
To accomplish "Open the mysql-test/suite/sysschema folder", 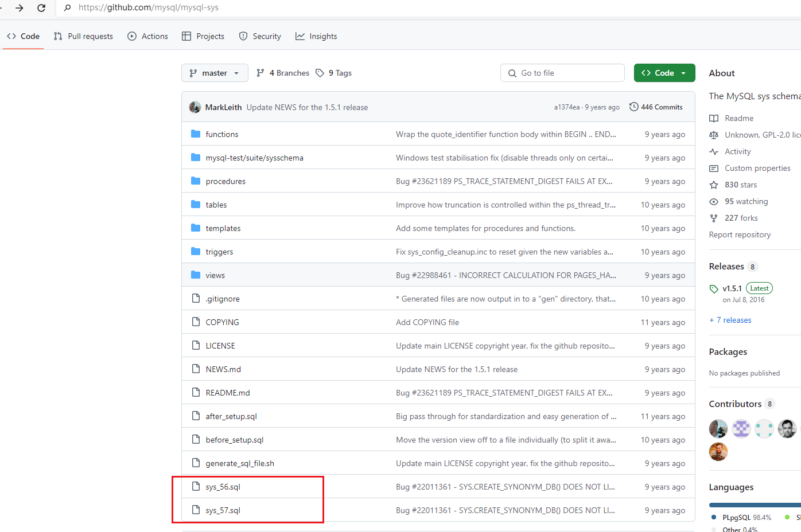I will pos(254,158).
